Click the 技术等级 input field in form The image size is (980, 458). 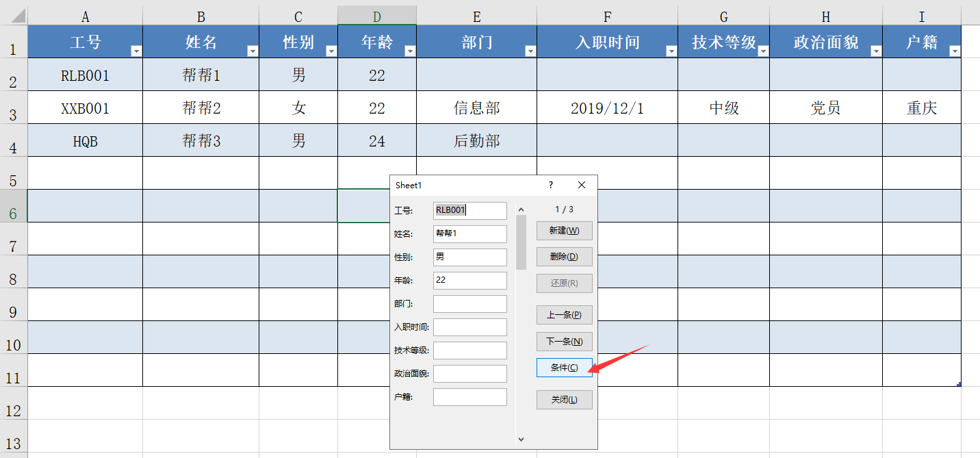click(x=470, y=351)
